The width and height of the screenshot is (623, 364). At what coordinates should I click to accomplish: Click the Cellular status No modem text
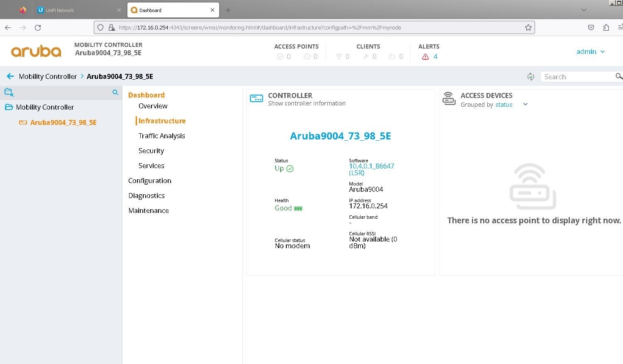pyautogui.click(x=292, y=246)
